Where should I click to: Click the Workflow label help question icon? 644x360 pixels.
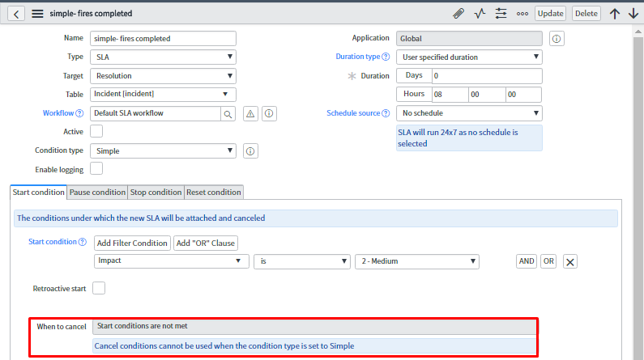79,113
